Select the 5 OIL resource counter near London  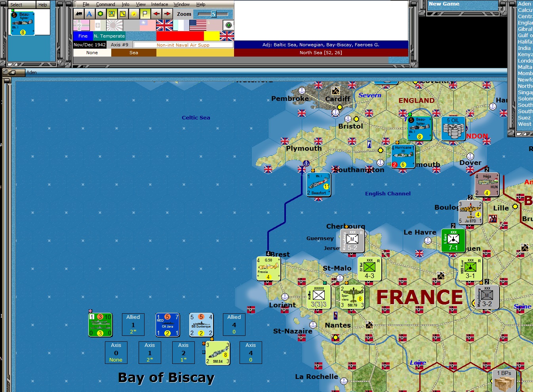[x=453, y=128]
